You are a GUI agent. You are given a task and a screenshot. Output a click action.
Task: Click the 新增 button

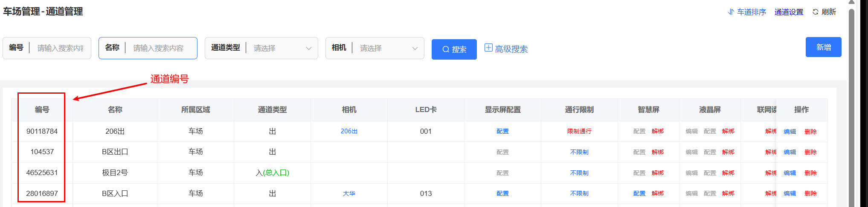tap(823, 47)
